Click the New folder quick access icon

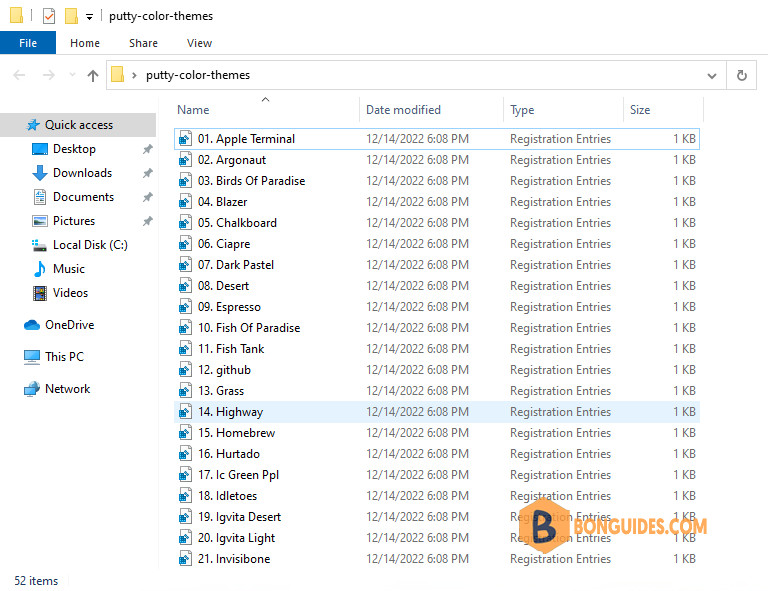point(72,16)
